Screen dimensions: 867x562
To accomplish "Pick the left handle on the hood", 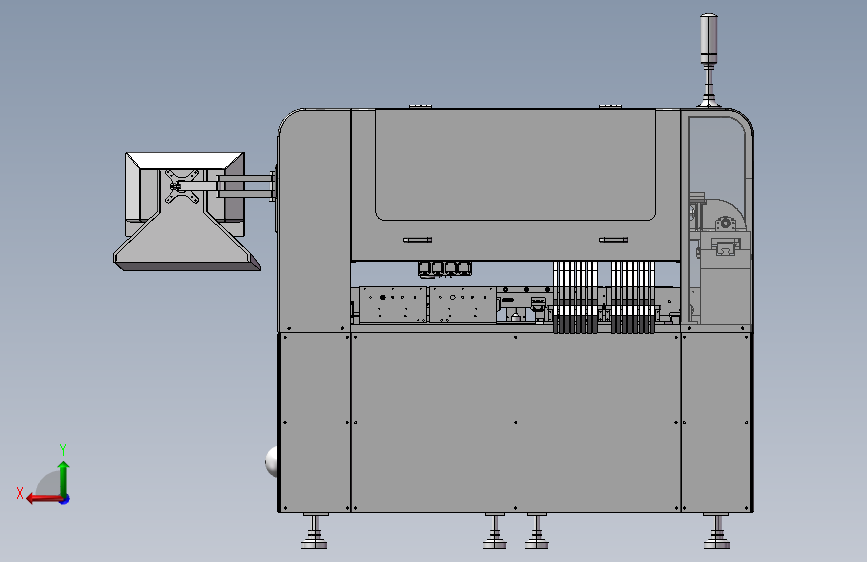I will 417,240.
